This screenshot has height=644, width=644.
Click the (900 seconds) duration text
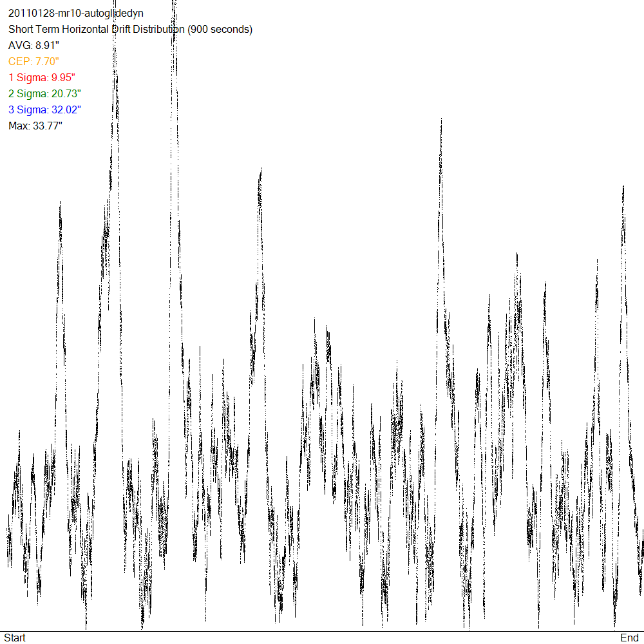tap(218, 30)
